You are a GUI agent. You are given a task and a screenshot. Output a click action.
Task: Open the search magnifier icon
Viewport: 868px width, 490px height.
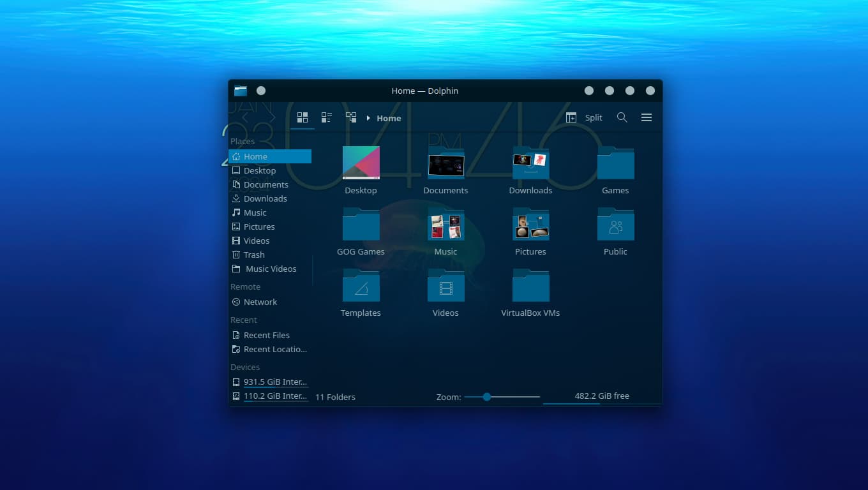pos(622,117)
